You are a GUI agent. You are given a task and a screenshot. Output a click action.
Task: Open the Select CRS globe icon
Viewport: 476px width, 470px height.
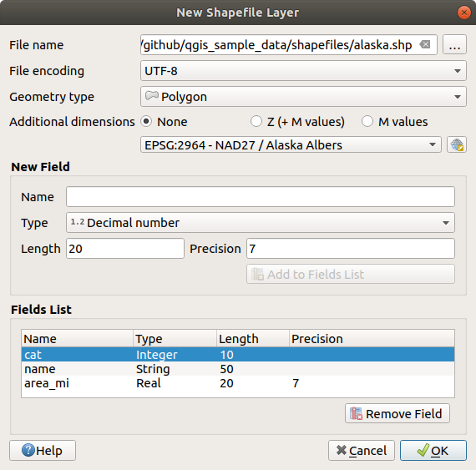click(x=457, y=144)
